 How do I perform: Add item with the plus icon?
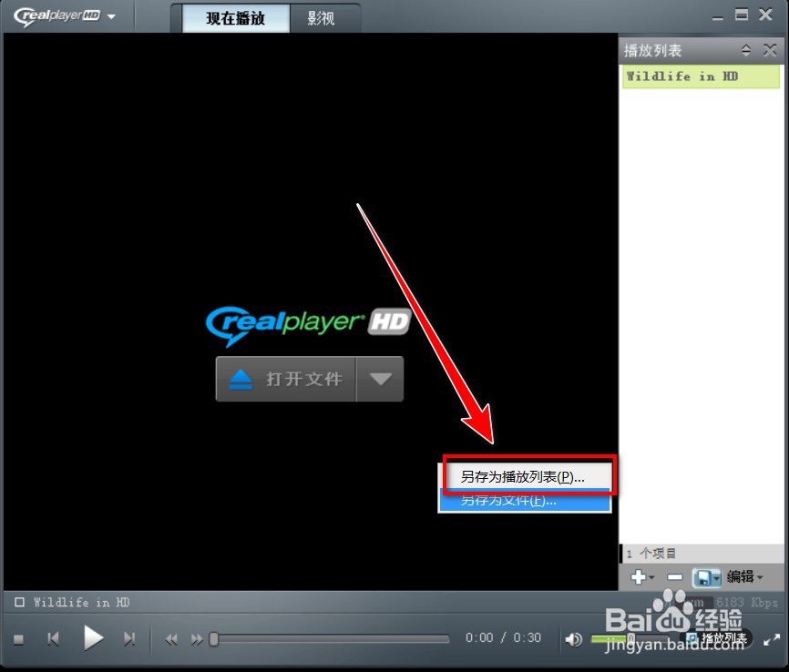tap(641, 577)
